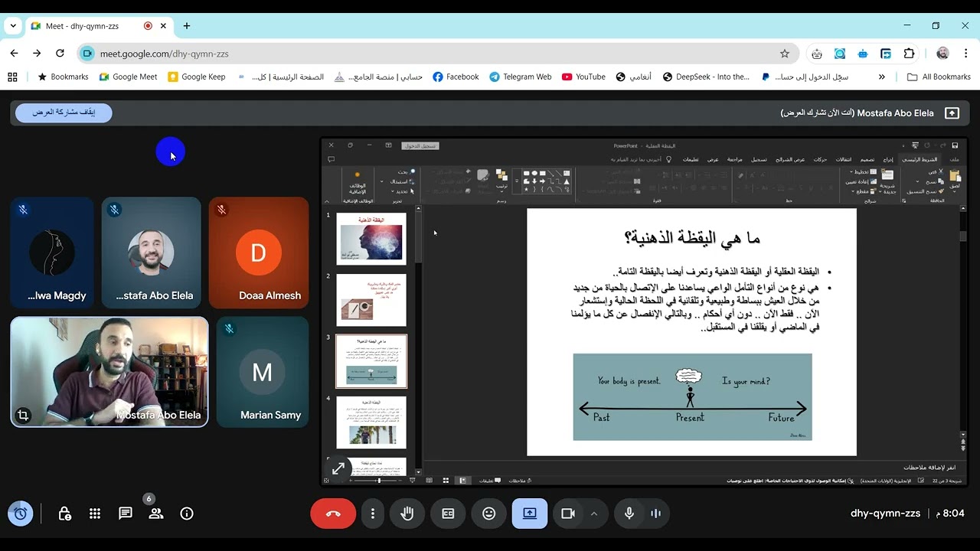Select slide 1 thumbnail in PowerPoint
The image size is (980, 551).
[x=371, y=240]
